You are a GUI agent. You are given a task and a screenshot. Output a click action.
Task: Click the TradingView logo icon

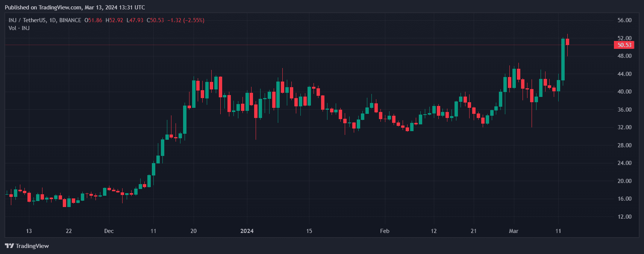[9, 246]
